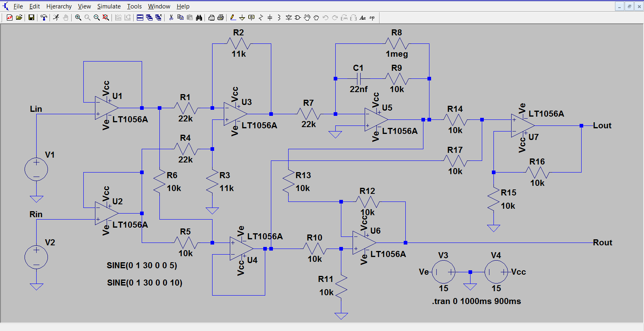Click the U1 op-amp label
This screenshot has height=331, width=644.
click(x=117, y=96)
